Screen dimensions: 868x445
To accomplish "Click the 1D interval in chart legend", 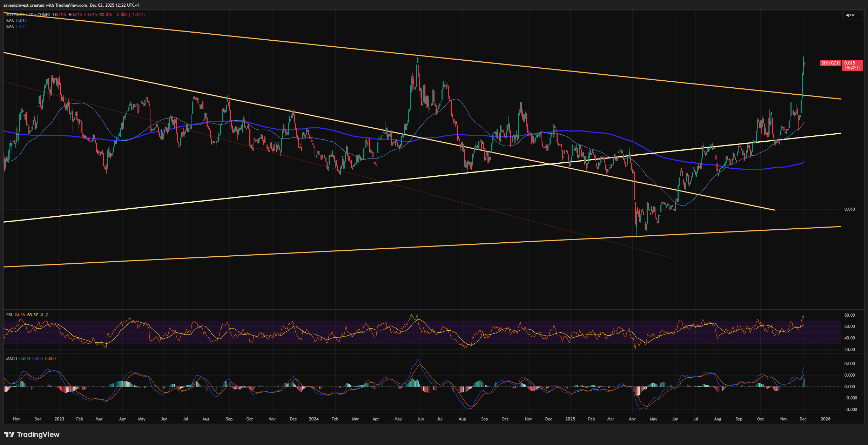I will [31, 15].
